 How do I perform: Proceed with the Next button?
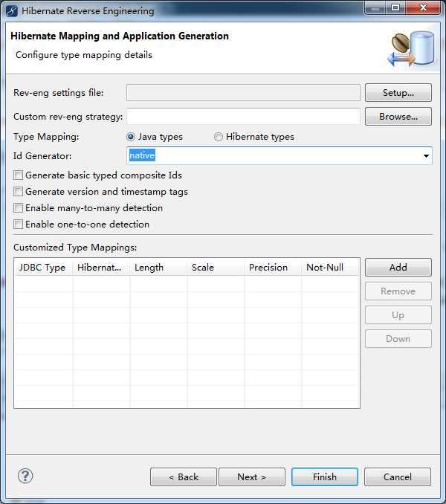[x=252, y=477]
